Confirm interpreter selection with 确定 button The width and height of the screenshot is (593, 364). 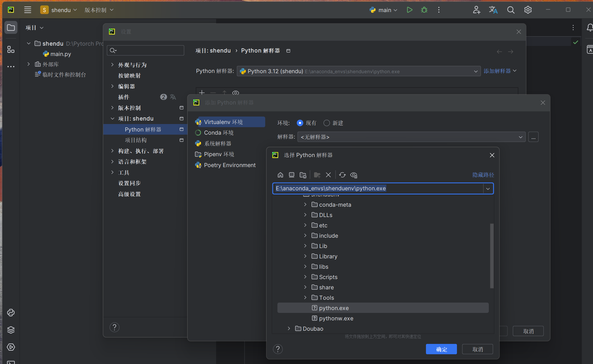pos(441,349)
